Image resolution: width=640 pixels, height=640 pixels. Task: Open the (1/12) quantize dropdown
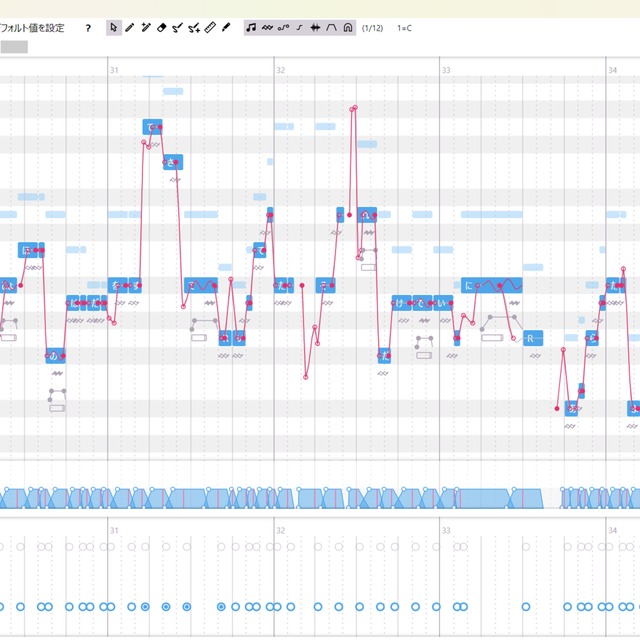click(372, 28)
